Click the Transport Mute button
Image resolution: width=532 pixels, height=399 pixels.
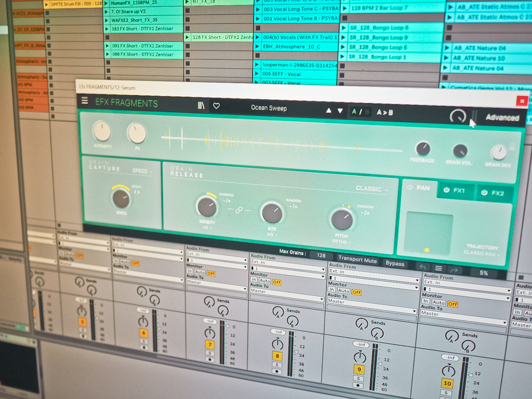pos(358,260)
